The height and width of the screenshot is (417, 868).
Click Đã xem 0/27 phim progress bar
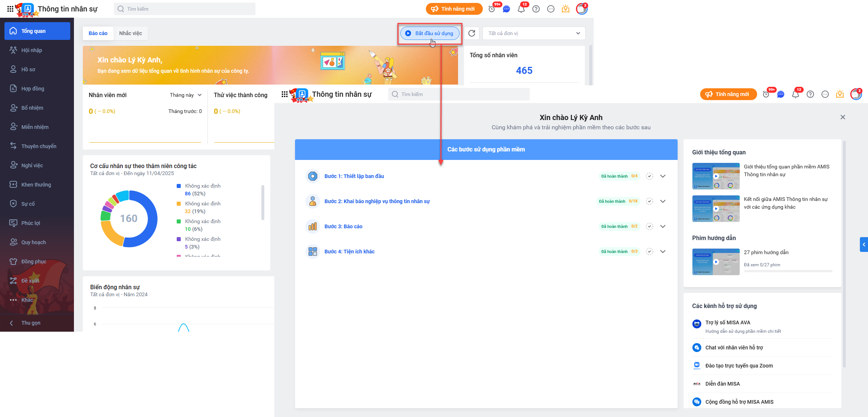pos(788,271)
